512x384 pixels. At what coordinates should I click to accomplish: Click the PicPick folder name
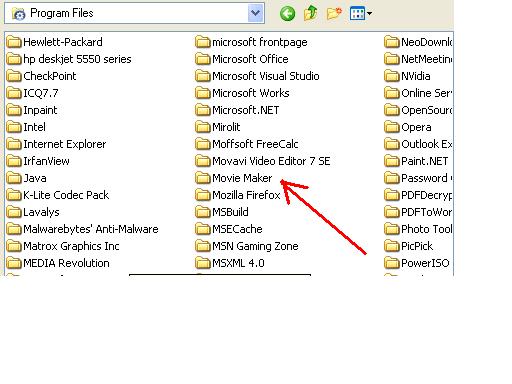[x=417, y=246]
